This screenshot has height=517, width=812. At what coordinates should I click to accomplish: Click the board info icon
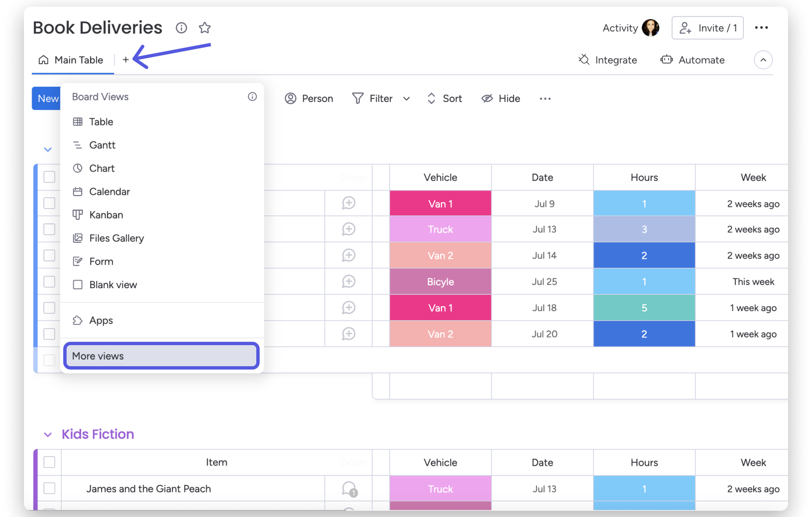coord(181,28)
